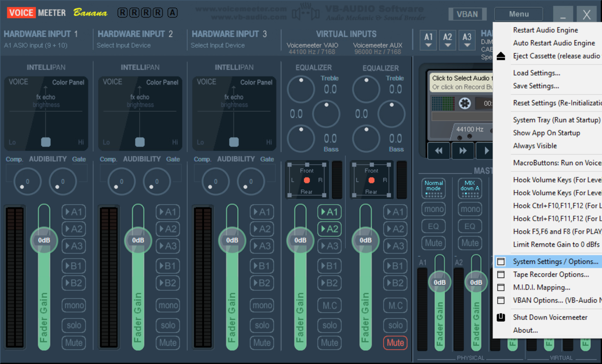602x364 pixels.
Task: Click the MIX down A mode button
Action: [x=470, y=188]
